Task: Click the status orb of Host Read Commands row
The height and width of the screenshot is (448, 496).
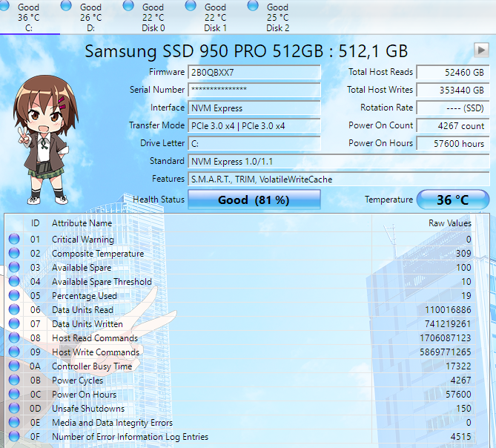Action: coord(14,337)
